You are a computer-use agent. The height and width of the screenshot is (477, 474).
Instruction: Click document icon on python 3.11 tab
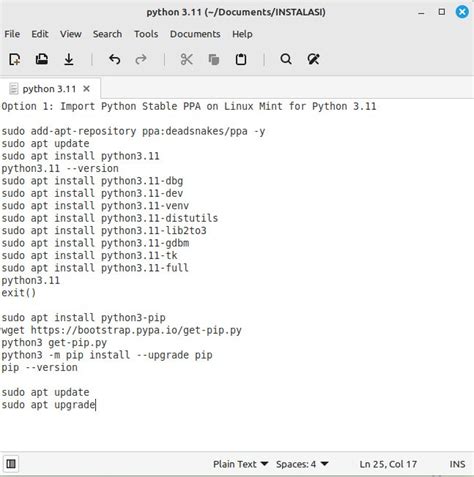coord(13,89)
